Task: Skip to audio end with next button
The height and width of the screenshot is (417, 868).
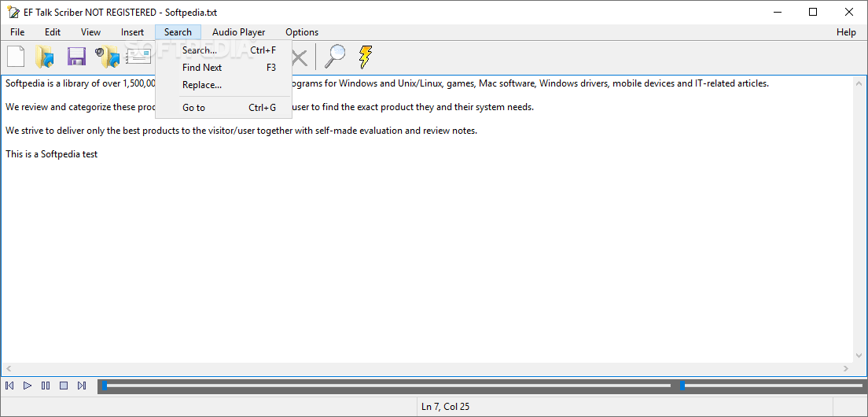Action: (82, 386)
